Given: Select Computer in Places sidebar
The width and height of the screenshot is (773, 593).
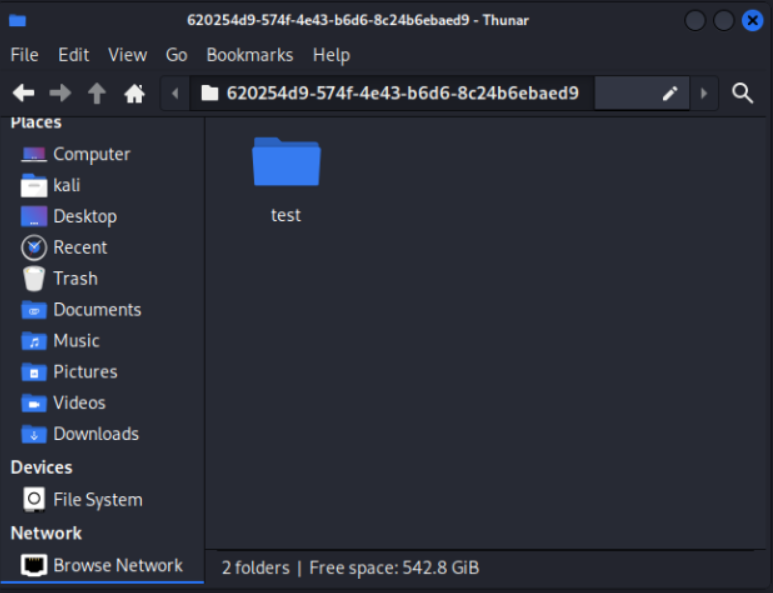Looking at the screenshot, I should point(91,154).
